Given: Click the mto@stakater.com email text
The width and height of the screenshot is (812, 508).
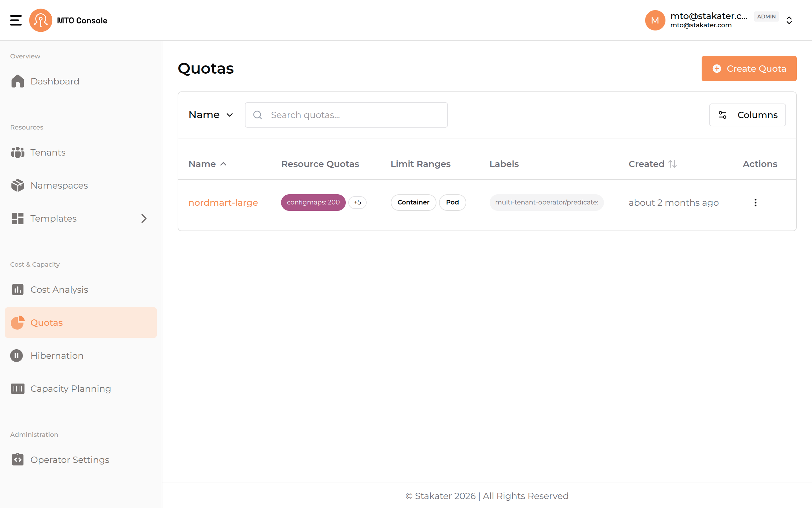Looking at the screenshot, I should 701,25.
